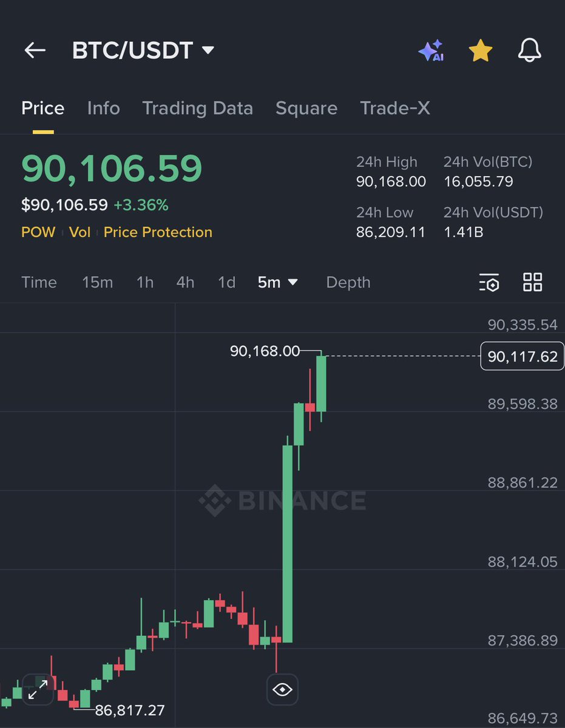Open the Square tab
565x728 pixels.
pos(306,109)
